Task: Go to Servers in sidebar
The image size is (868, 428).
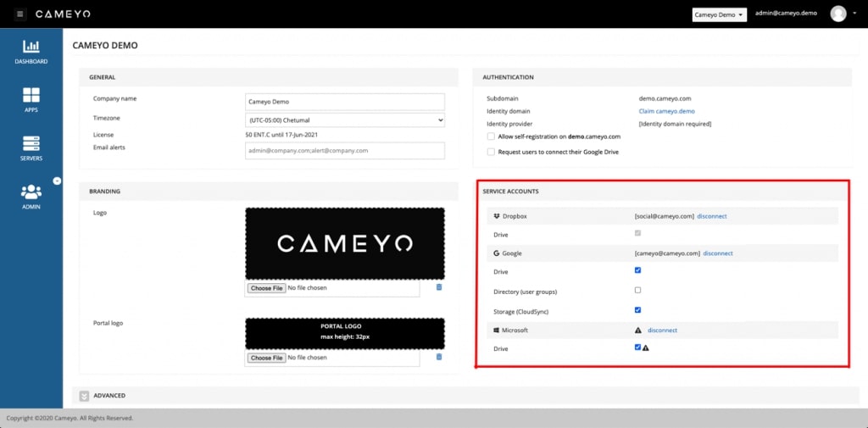Action: [31, 148]
